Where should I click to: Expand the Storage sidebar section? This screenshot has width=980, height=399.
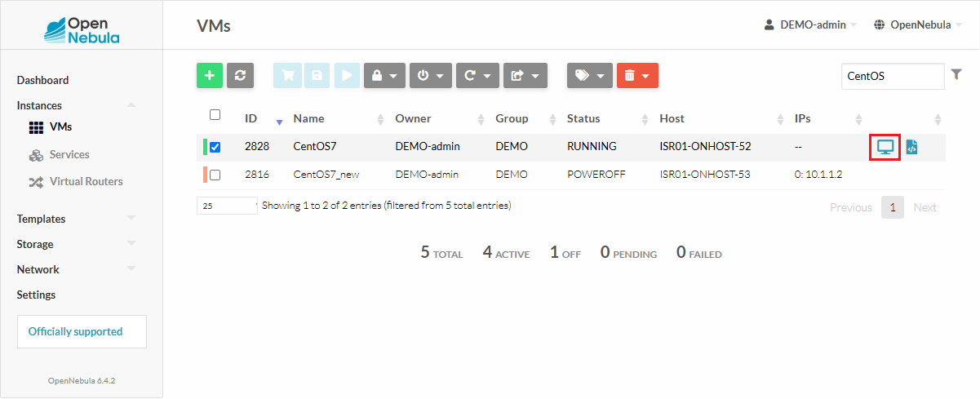[x=76, y=244]
